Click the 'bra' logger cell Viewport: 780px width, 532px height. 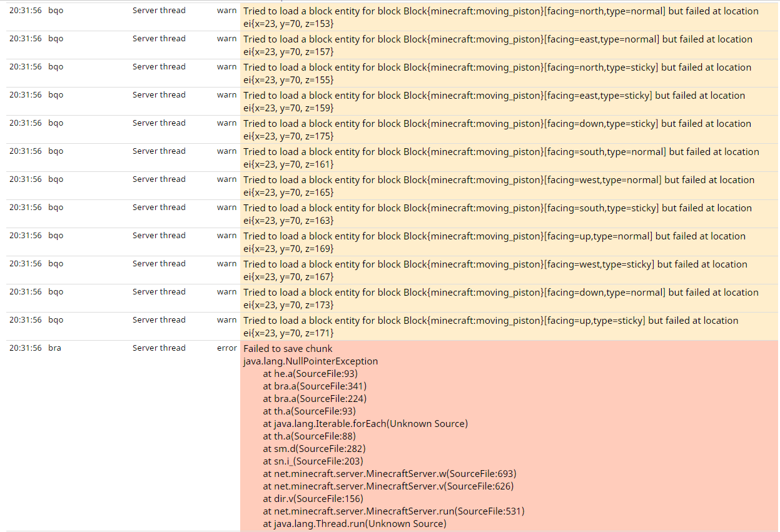point(54,348)
